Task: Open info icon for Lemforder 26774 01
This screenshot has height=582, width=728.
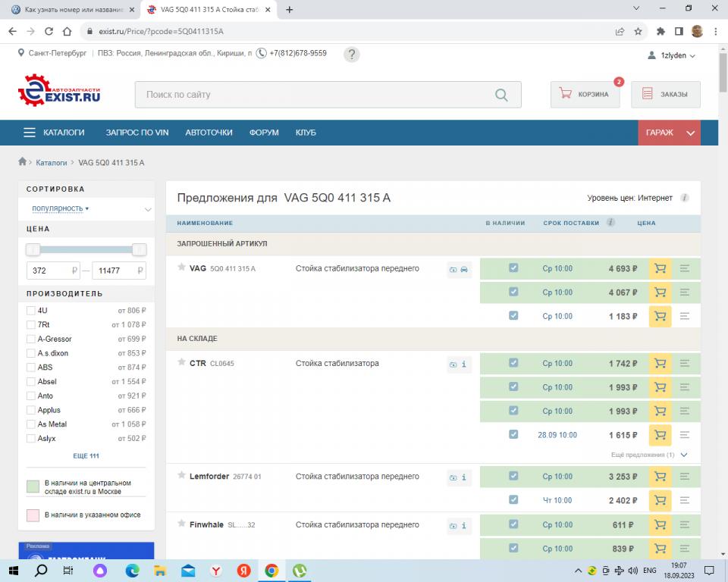Action: pos(464,477)
